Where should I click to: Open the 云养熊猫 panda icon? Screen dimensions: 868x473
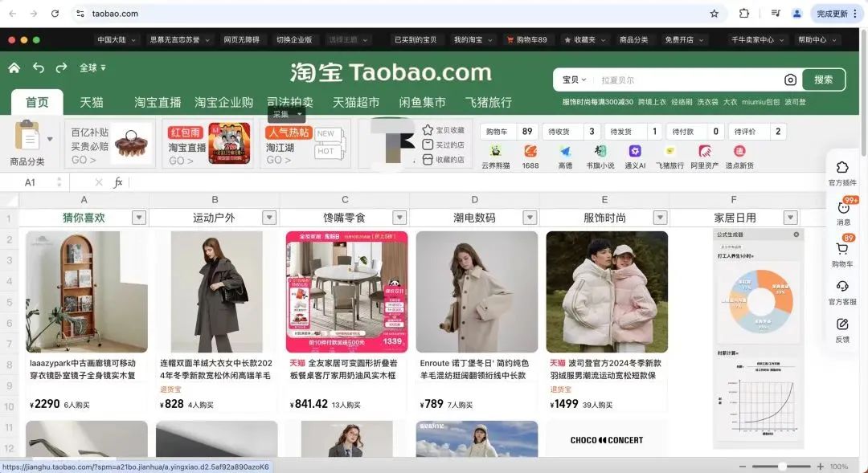(x=495, y=151)
